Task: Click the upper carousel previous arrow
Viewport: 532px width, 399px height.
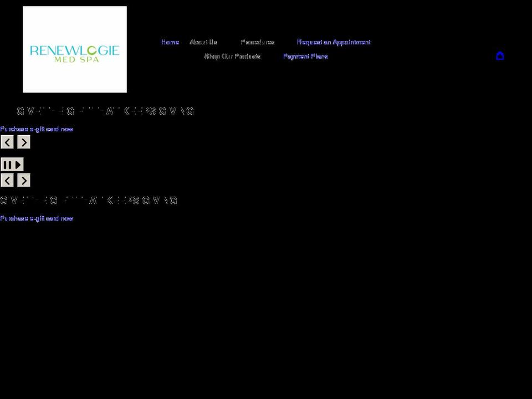Action: pyautogui.click(x=7, y=142)
